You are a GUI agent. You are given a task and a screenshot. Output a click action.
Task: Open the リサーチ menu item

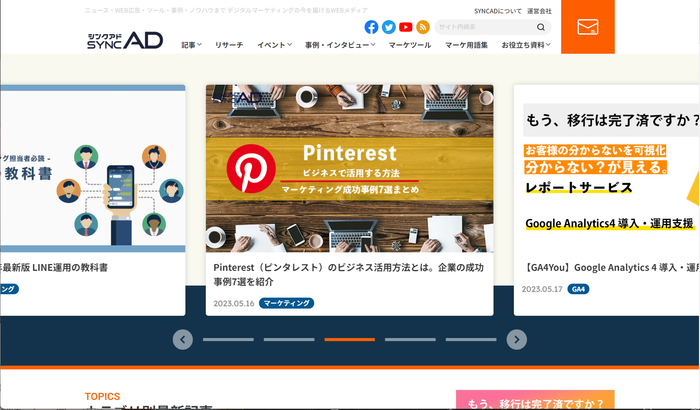229,45
